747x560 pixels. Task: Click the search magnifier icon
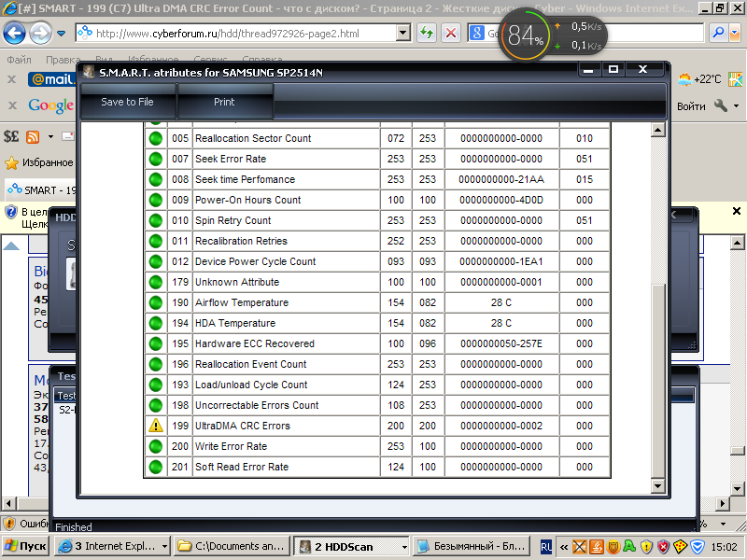(720, 33)
